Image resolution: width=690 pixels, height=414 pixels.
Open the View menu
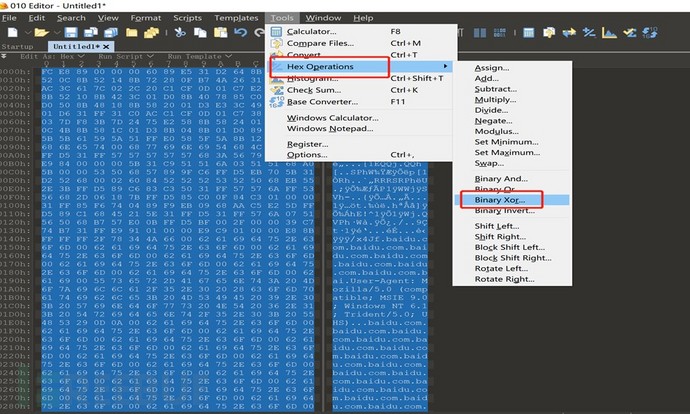(108, 18)
